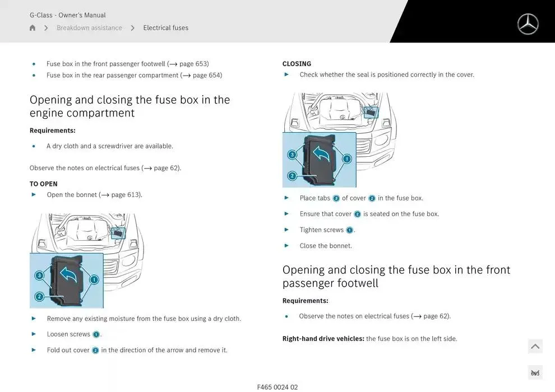Screen dimensions: 555x392
Task: Open the Breakdown assistance breadcrumb
Action: coord(89,28)
